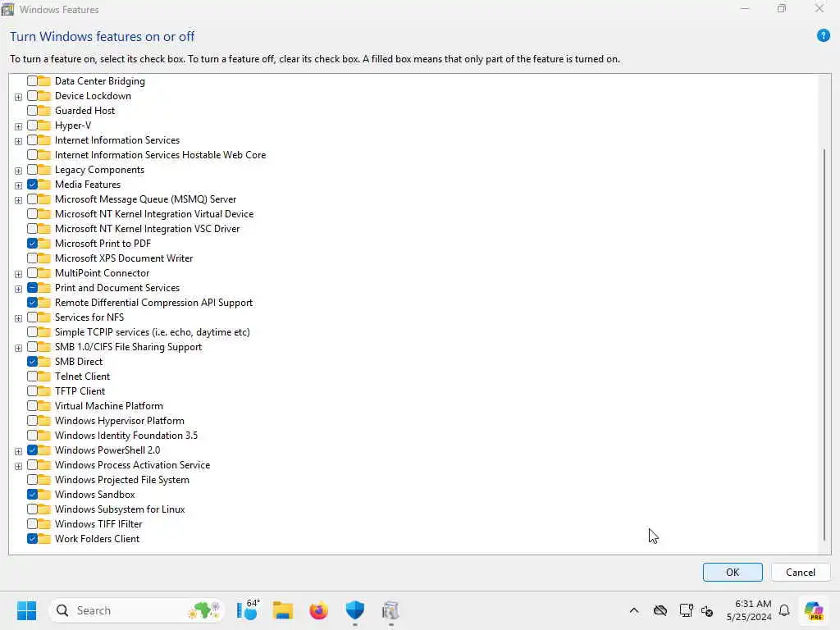The width and height of the screenshot is (840, 630).
Task: Open the notifications bell icon
Action: coord(784,610)
